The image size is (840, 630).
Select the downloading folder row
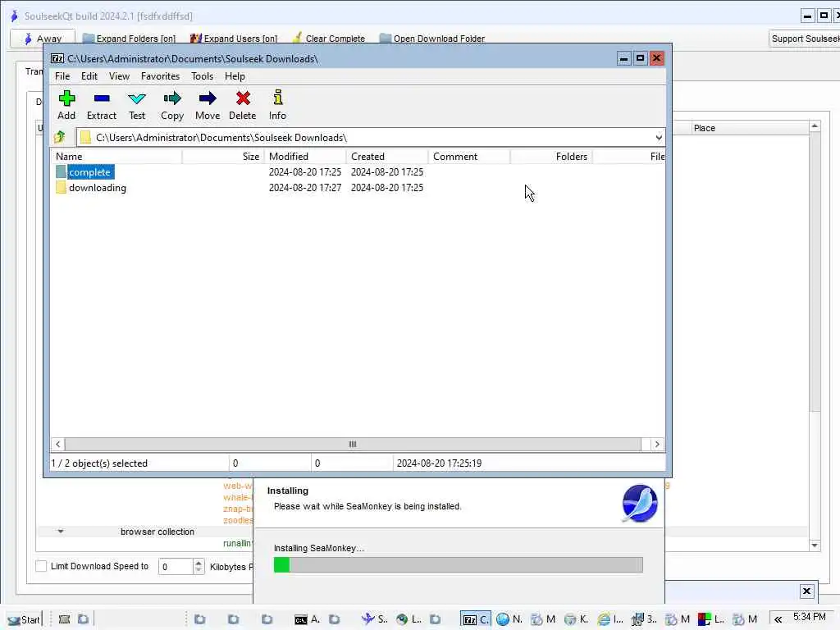pos(358,188)
